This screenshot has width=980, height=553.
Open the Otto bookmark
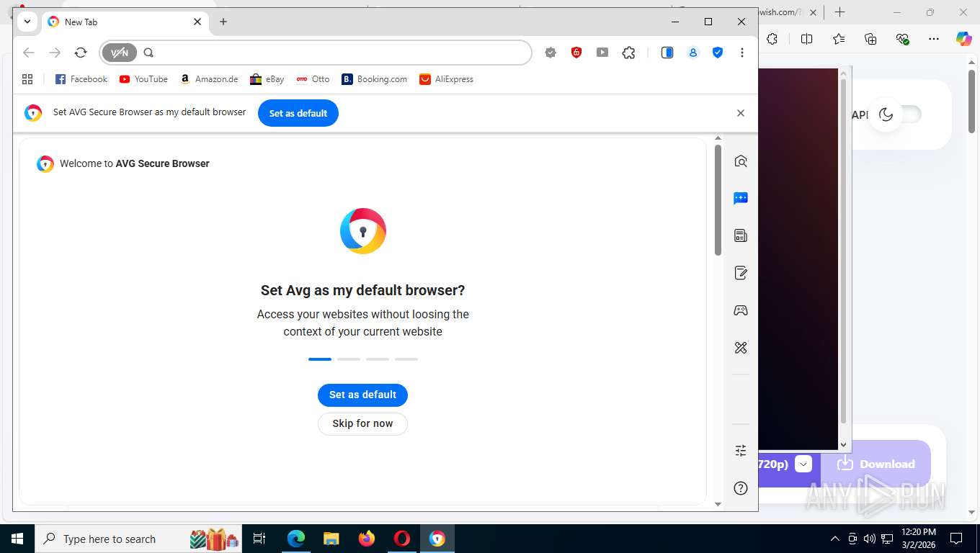click(313, 79)
